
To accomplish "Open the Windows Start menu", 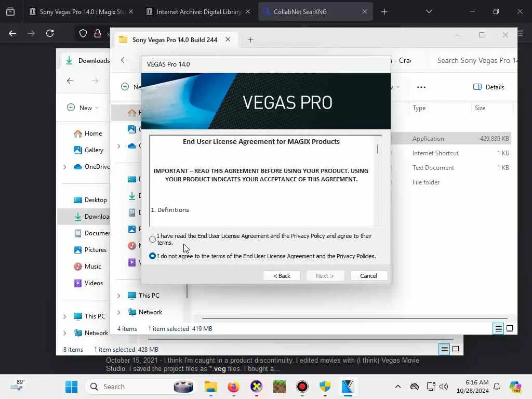I will click(x=71, y=387).
